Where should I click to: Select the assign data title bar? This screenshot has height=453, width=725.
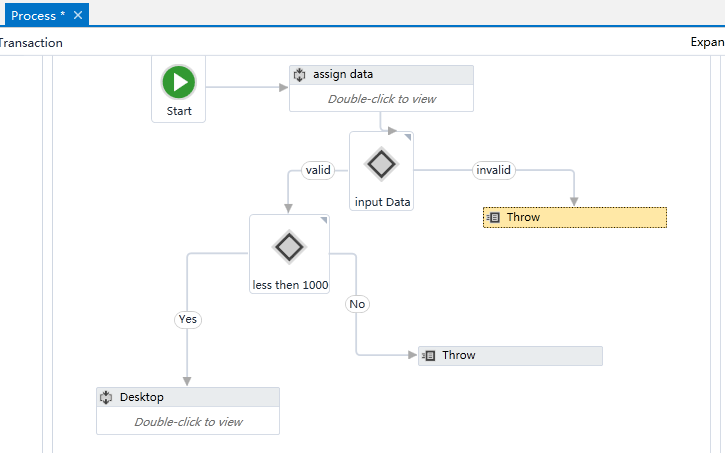click(381, 75)
